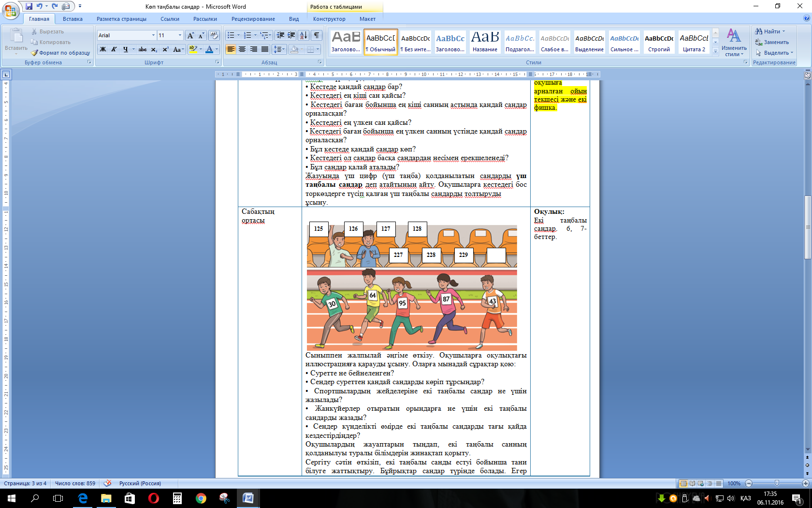Click the Grow Font icon
The image size is (812, 508).
(x=190, y=35)
